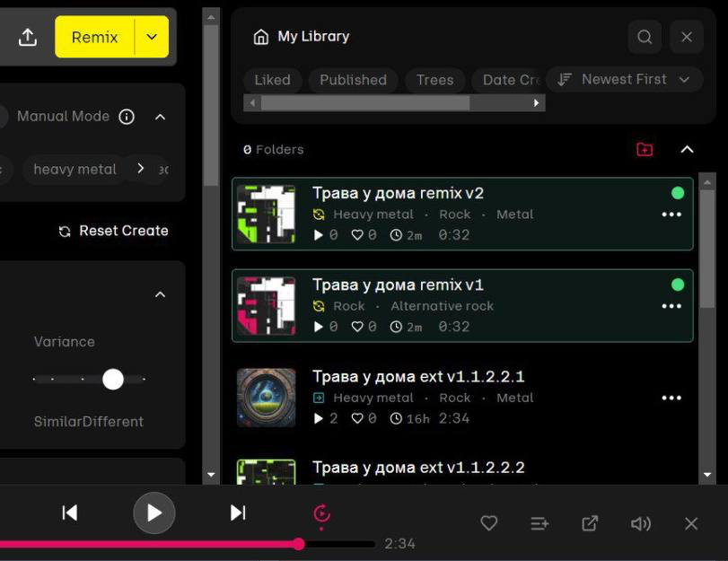Click the Manual Mode info icon

tap(127, 117)
